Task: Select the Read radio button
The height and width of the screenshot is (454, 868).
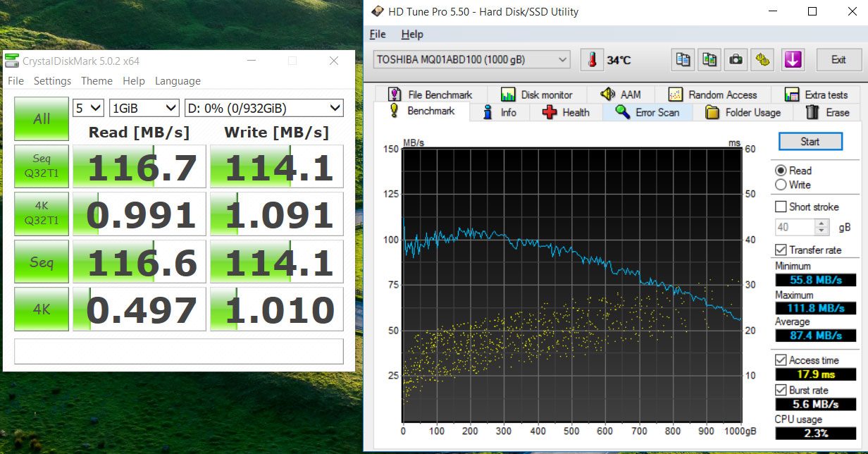Action: pos(781,171)
